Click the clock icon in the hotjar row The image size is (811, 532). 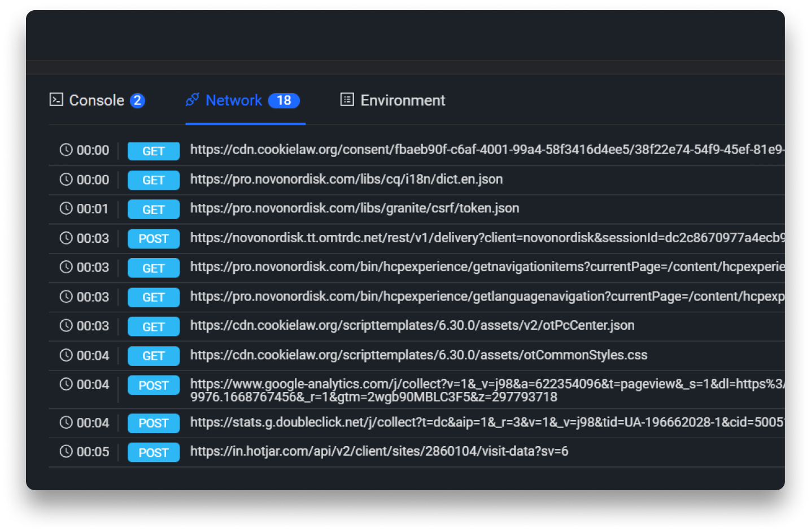tap(66, 451)
